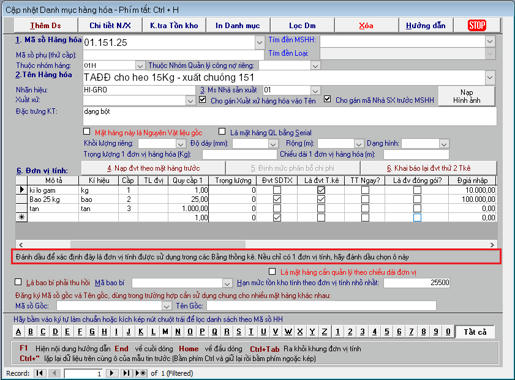Screen dimensions: 515x380
Task: Toggle Là đv đóng gói checkbox in kí lô gam row
Action: [417, 190]
